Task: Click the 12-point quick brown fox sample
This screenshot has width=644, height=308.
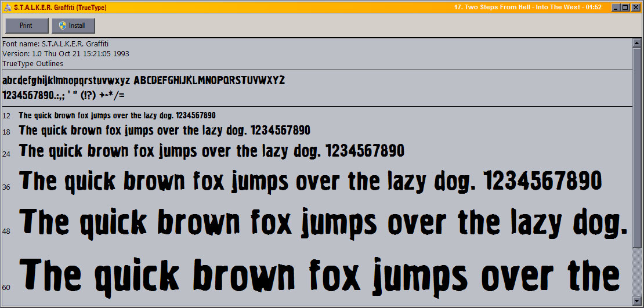Action: pyautogui.click(x=117, y=115)
